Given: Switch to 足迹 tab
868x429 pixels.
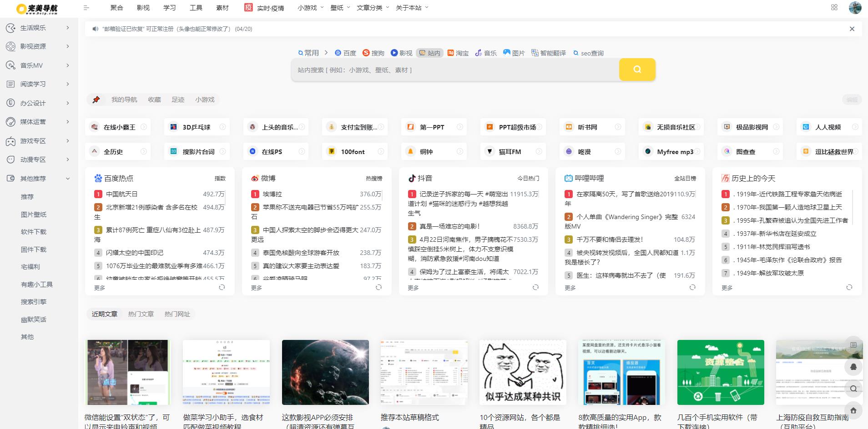Looking at the screenshot, I should click(x=178, y=100).
